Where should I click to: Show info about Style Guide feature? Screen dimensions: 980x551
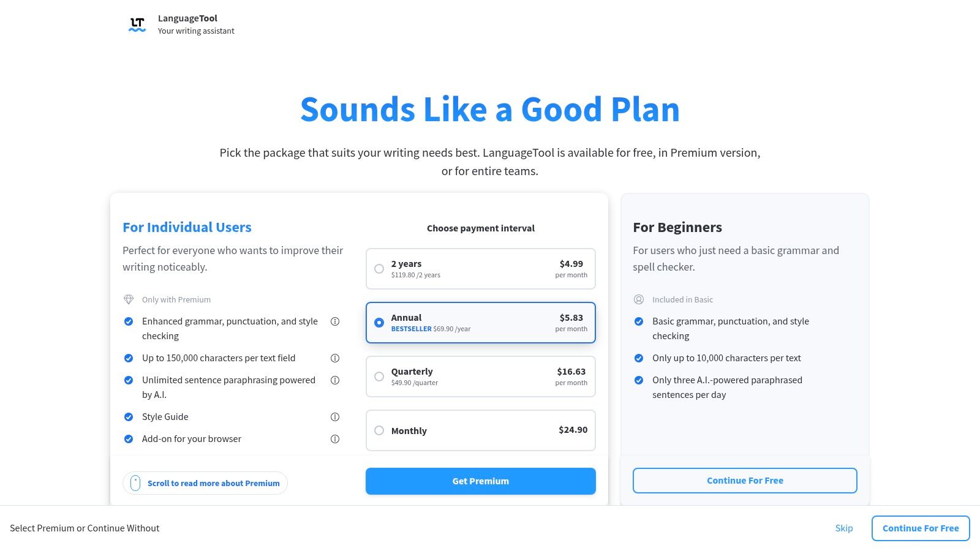click(x=335, y=417)
